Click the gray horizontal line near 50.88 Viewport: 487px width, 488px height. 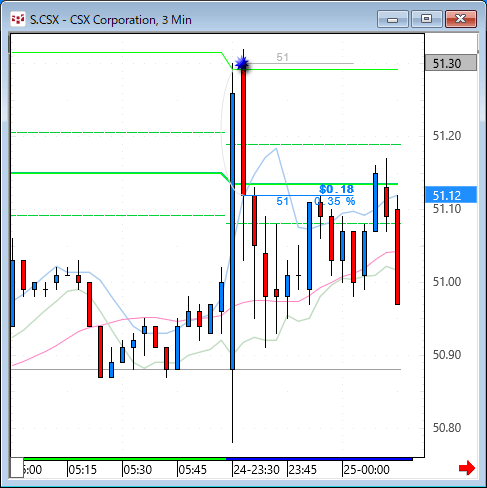pyautogui.click(x=206, y=369)
